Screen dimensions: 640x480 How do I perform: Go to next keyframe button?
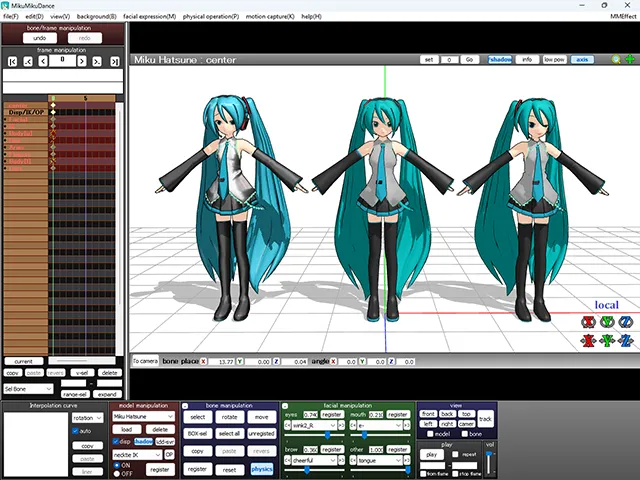97,61
